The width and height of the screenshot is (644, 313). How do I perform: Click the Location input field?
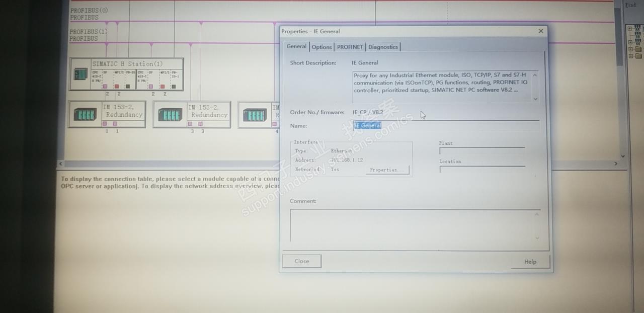482,170
